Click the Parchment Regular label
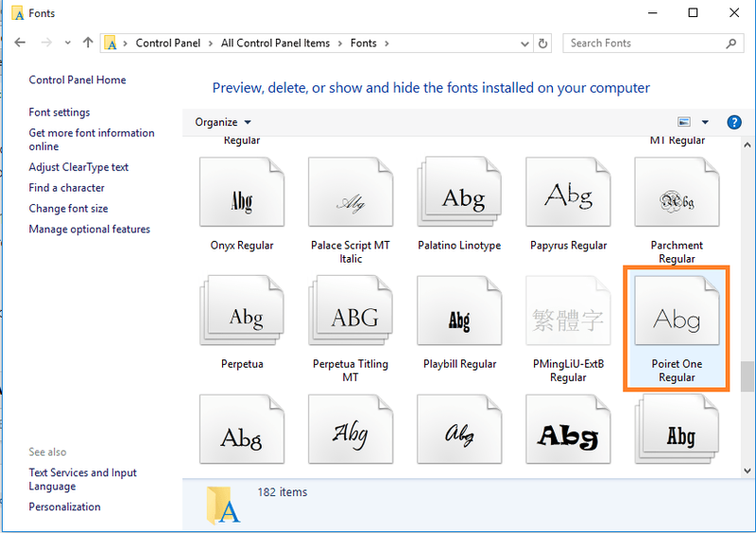Viewport: 756px width, 533px height. (x=677, y=251)
